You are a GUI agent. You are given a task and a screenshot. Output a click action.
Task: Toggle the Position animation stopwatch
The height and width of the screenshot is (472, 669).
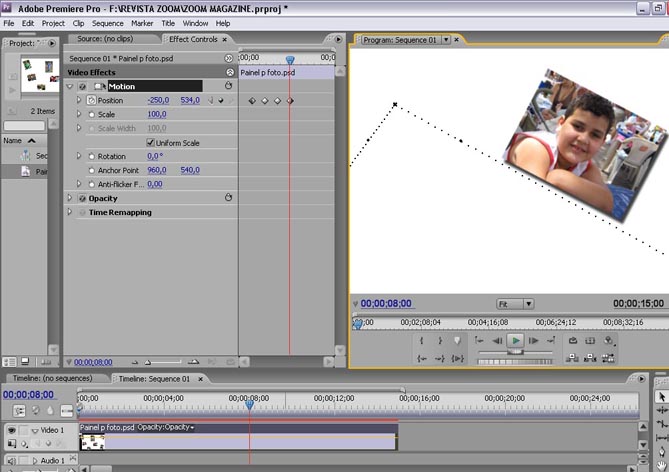[91, 101]
